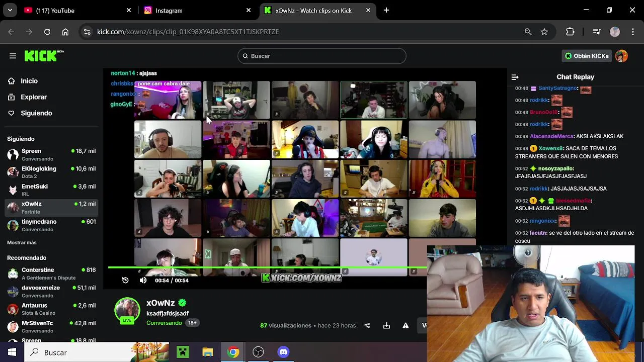644x362 pixels.
Task: Click the xOwNz channel name below video
Action: click(x=160, y=303)
